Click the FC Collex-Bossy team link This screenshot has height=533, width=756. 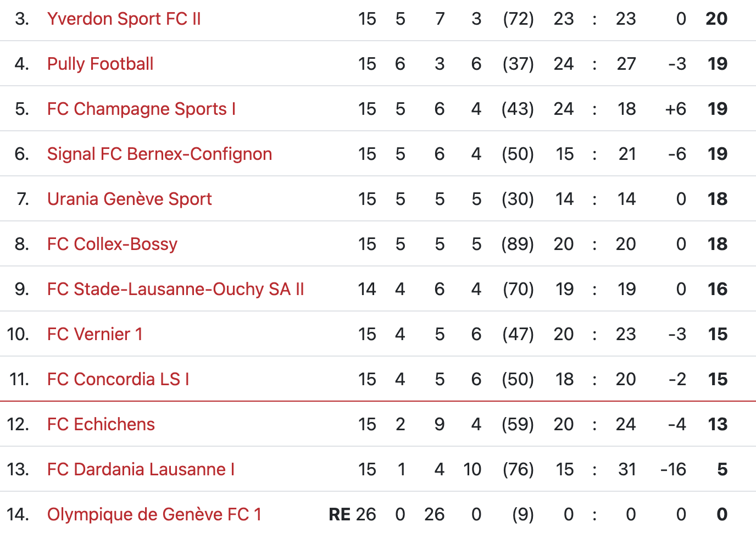point(112,245)
